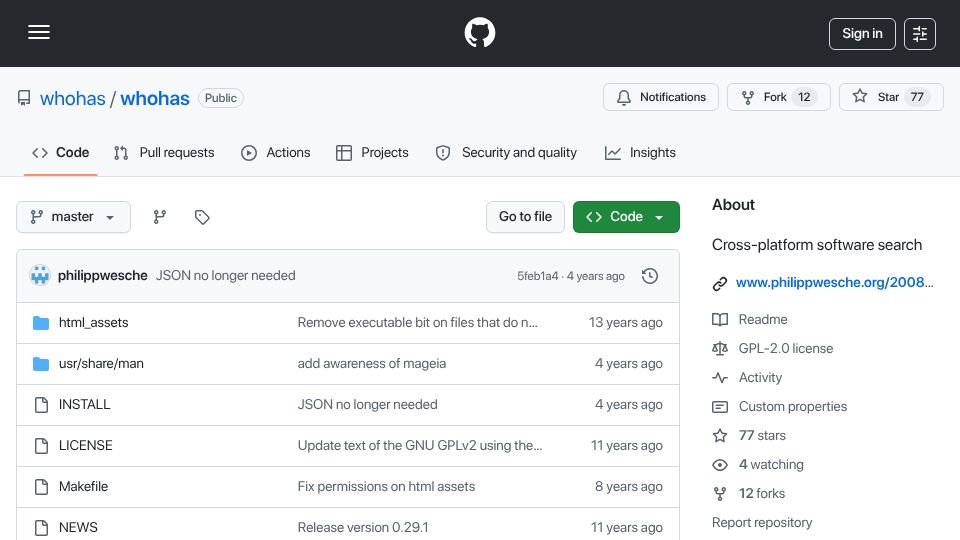Image resolution: width=960 pixels, height=540 pixels.
Task: Open commit 'Update text of the GNU GPLv2'
Action: pyautogui.click(x=420, y=446)
